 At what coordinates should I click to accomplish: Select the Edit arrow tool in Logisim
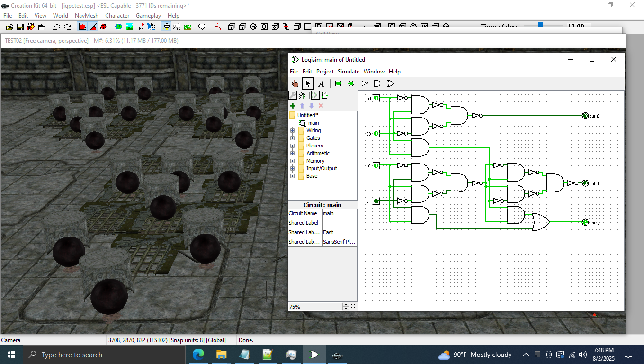(308, 83)
